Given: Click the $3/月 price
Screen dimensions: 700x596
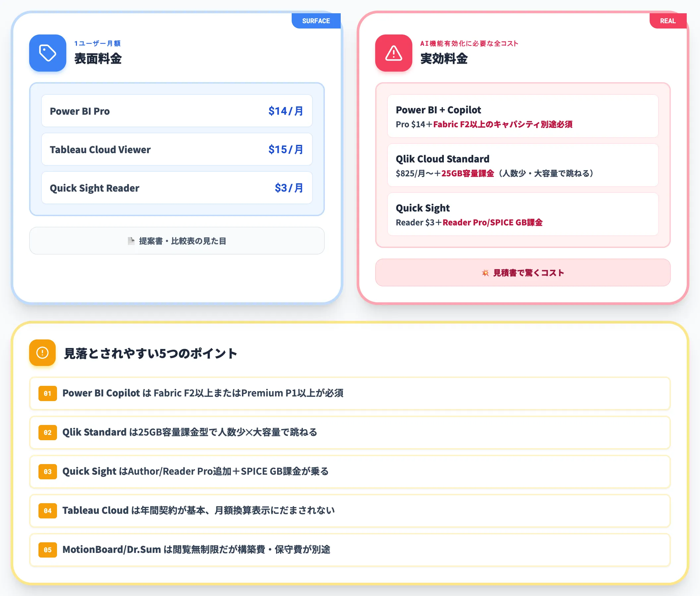Looking at the screenshot, I should tap(289, 188).
